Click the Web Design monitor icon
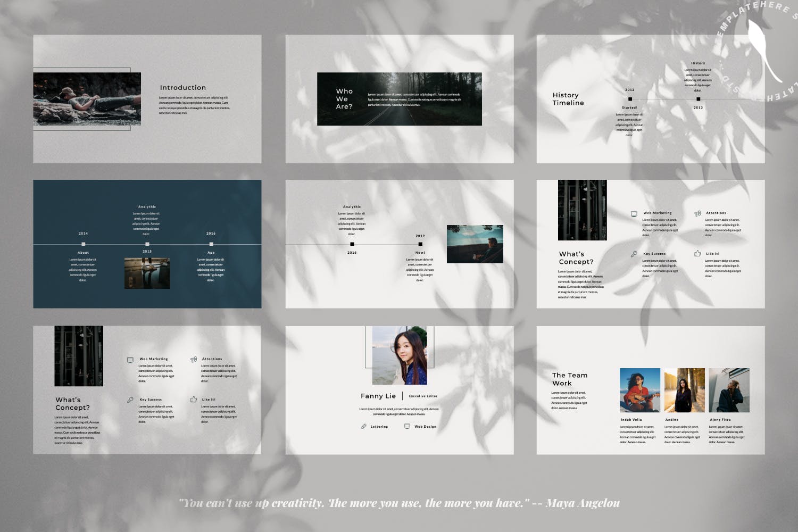Screen dimensions: 798x532 (x=407, y=427)
